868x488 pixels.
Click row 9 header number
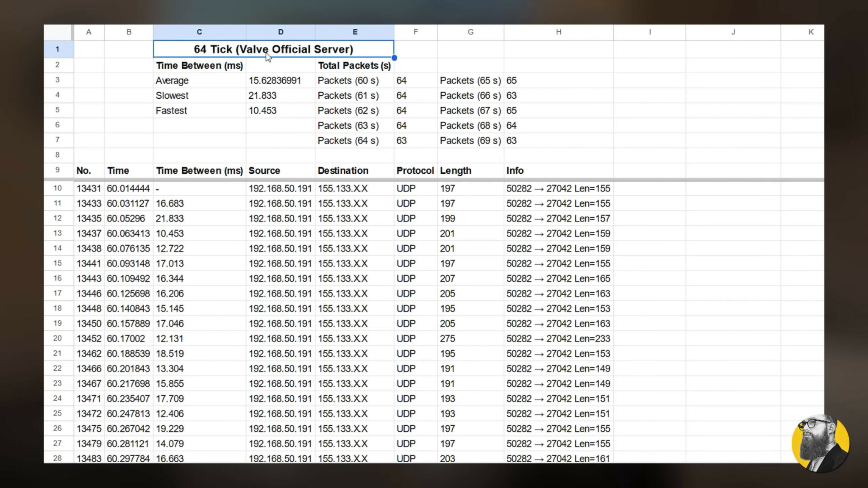(58, 170)
